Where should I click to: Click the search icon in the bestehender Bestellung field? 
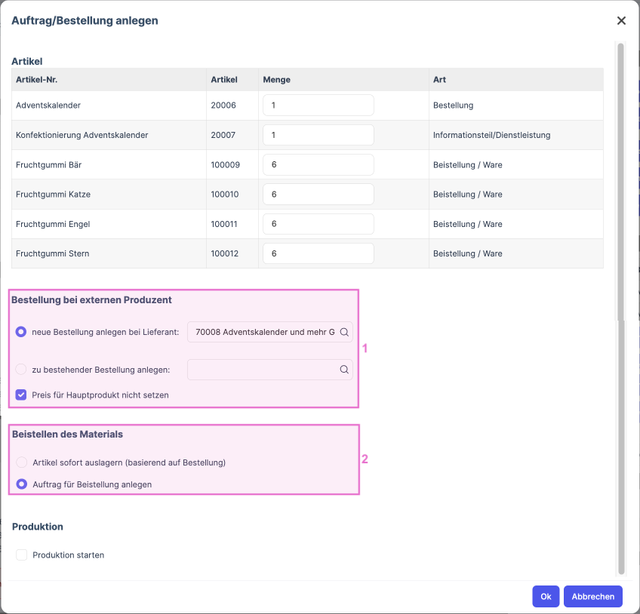pyautogui.click(x=344, y=370)
